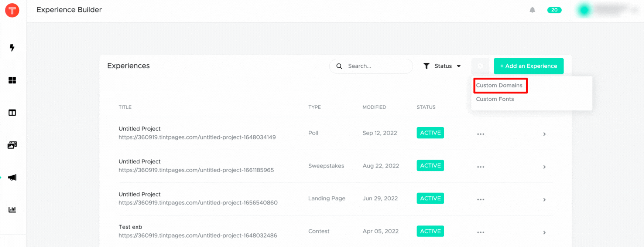
Task: Click the Sweepstakes type cell
Action: point(326,166)
